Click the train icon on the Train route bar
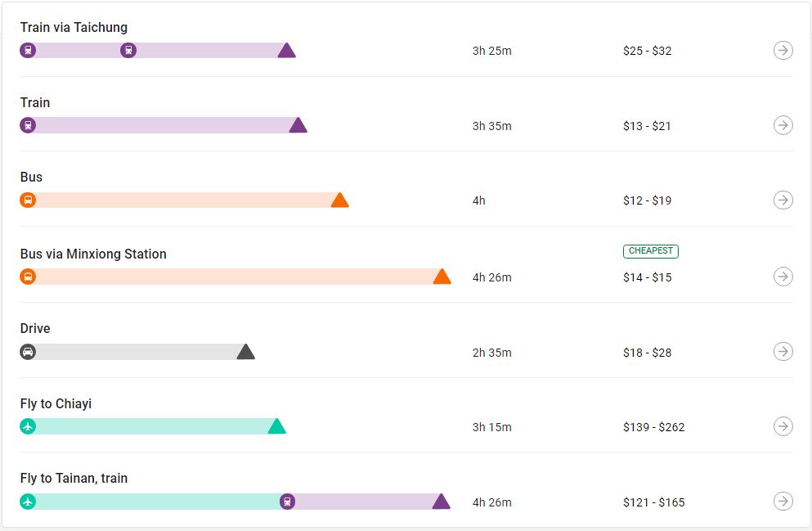The height and width of the screenshot is (531, 812). coord(28,125)
